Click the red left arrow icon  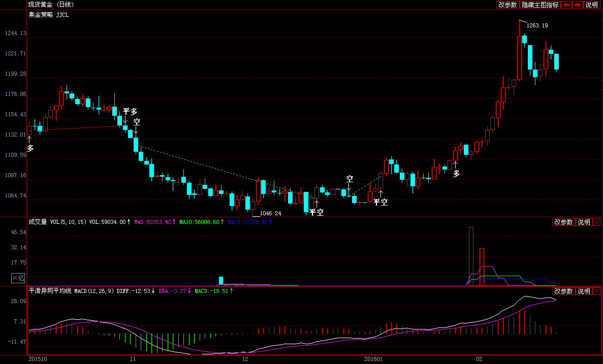tap(566, 5)
